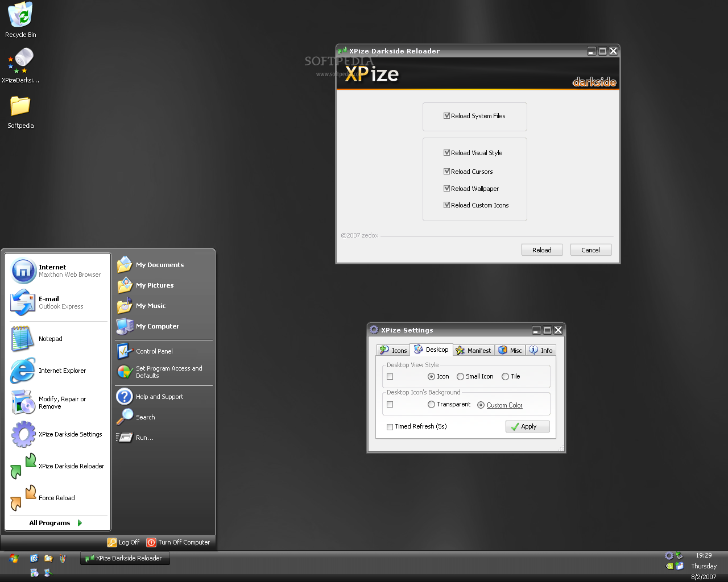Open My Music in Start menu
The width and height of the screenshot is (728, 582).
[x=163, y=306]
